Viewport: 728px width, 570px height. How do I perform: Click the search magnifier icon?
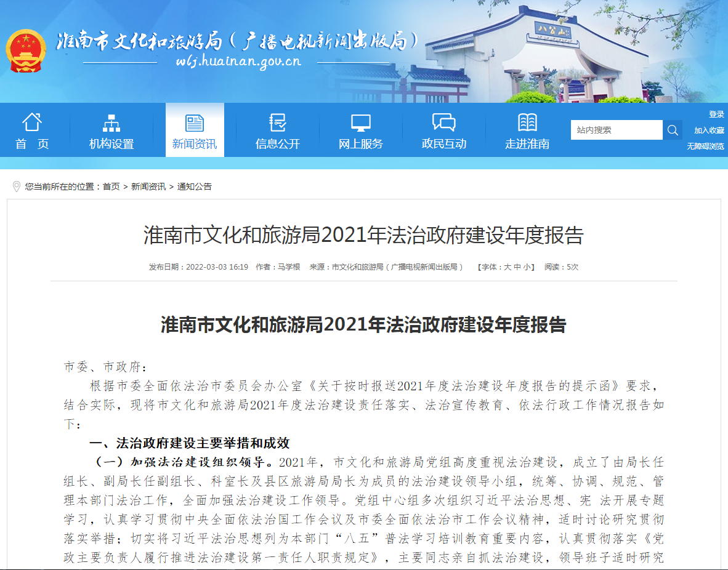click(x=673, y=130)
